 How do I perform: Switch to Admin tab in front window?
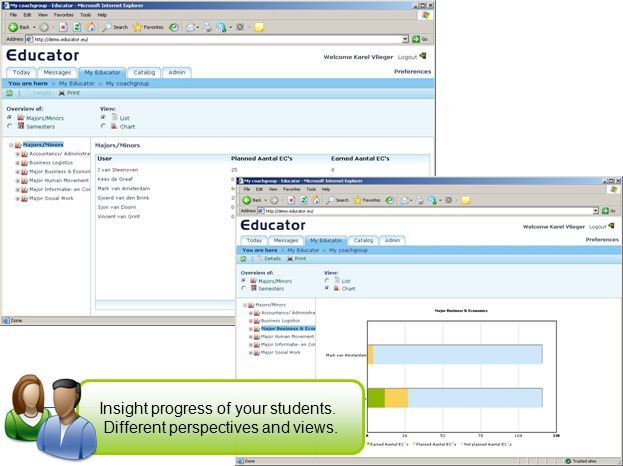coord(392,240)
